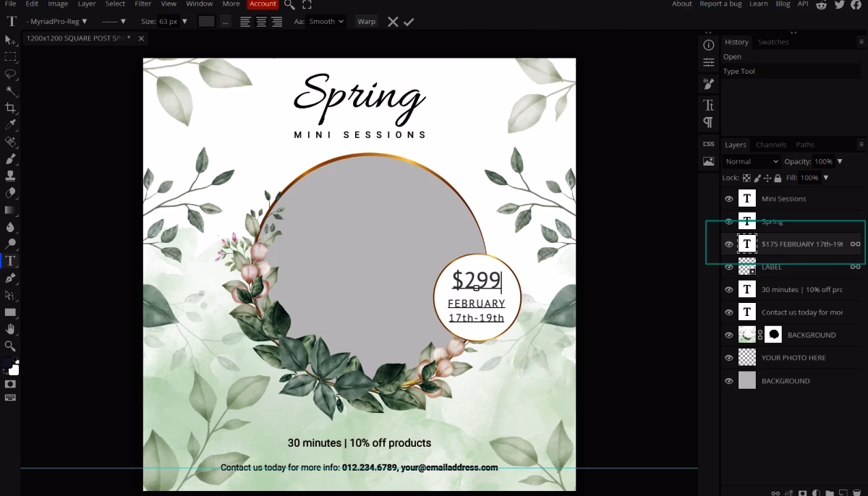Toggle visibility of the BACKGROUND layer
Image resolution: width=868 pixels, height=496 pixels.
pyautogui.click(x=729, y=335)
